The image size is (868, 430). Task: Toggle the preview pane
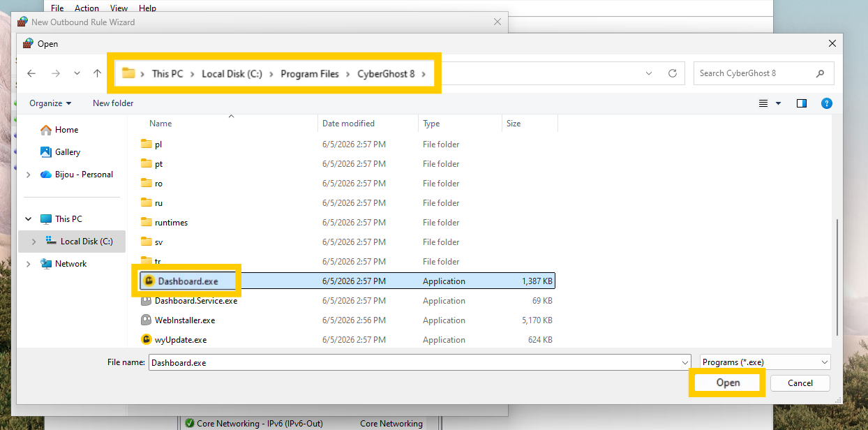tap(802, 103)
